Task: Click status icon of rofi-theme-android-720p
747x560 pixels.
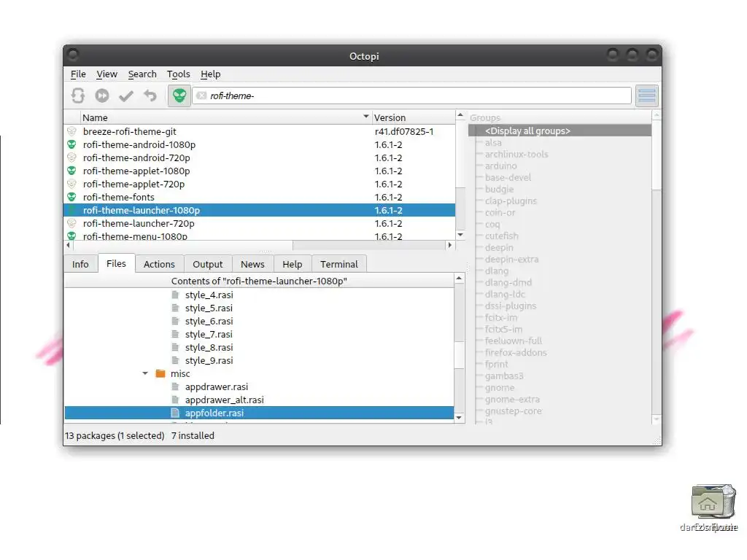Action: [71, 157]
